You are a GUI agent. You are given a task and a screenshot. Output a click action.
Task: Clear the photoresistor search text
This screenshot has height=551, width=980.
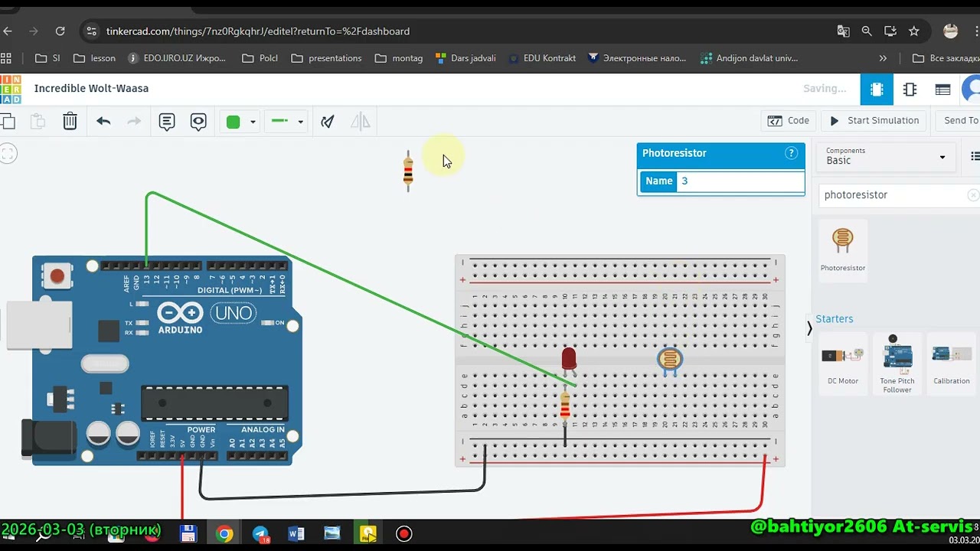coord(973,195)
